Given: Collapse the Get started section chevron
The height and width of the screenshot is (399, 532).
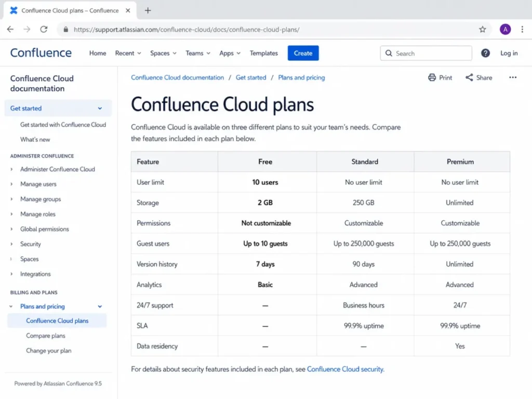Looking at the screenshot, I should 100,108.
